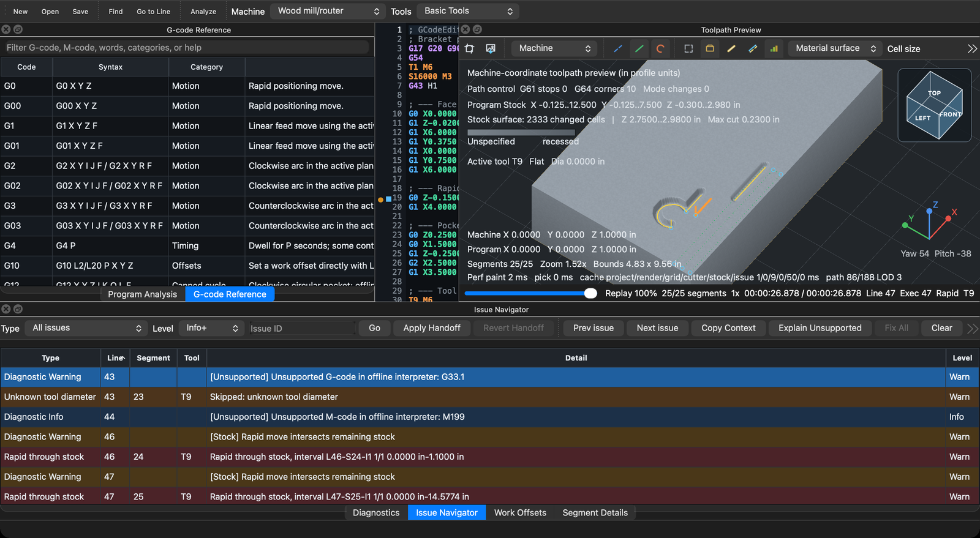Viewport: 980px width, 538px height.
Task: Detach the Issue Navigator panel
Action: [18, 309]
